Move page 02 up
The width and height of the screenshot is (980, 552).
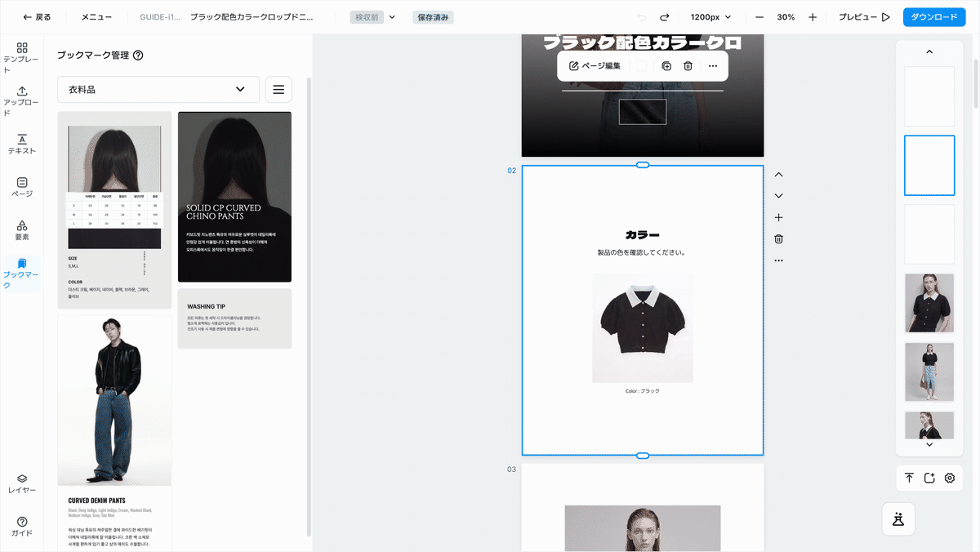click(778, 175)
